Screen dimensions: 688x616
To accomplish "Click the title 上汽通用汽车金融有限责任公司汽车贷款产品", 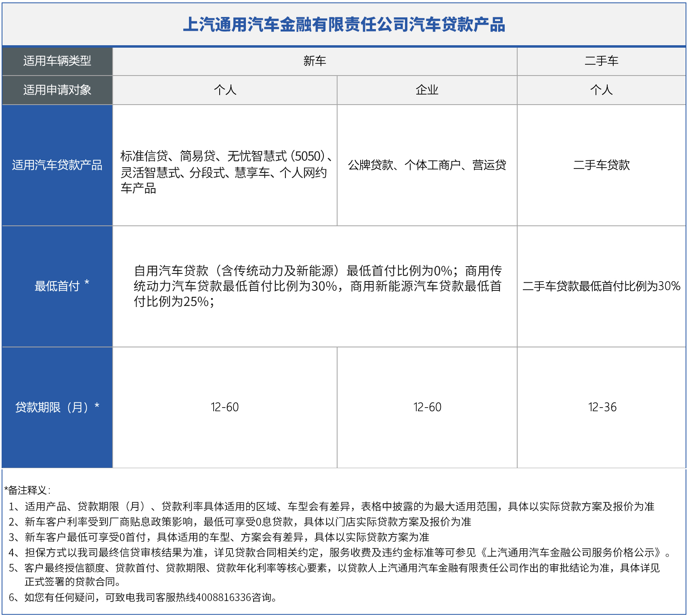I will click(x=344, y=25).
